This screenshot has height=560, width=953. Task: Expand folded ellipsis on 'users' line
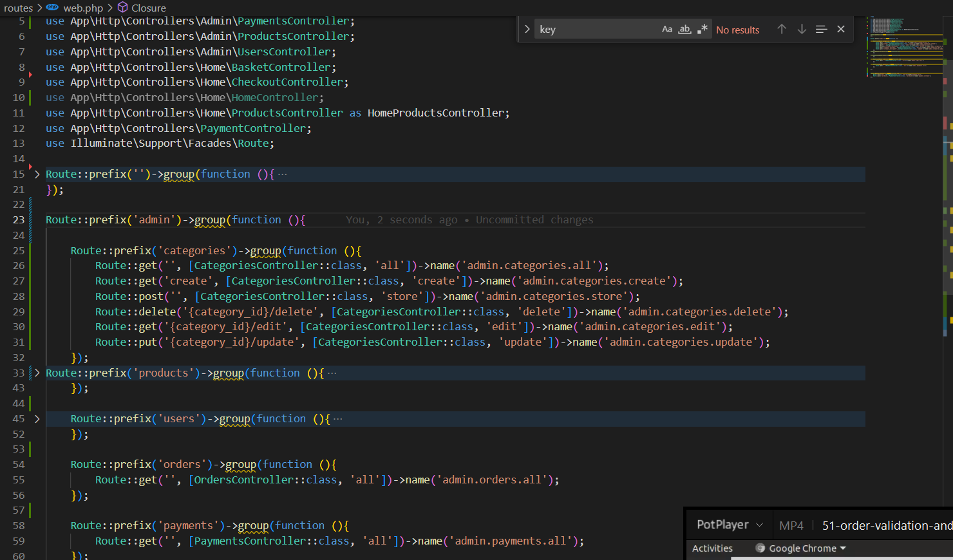tap(338, 419)
